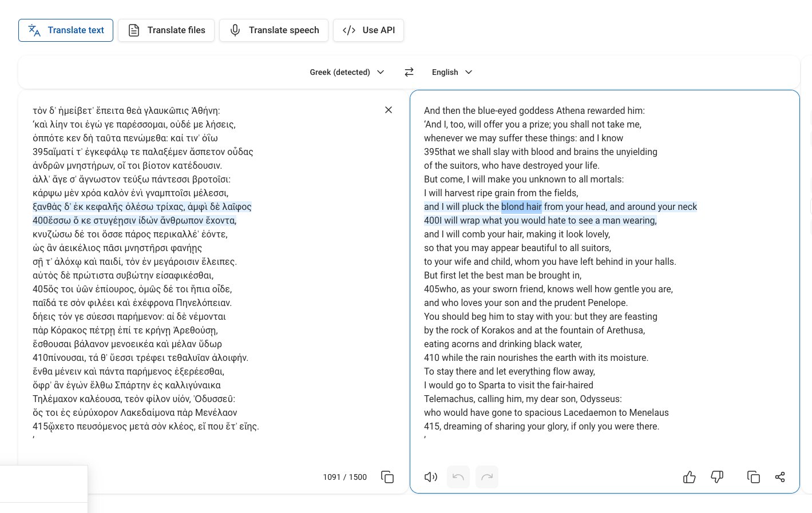Undo the last translation edit

pos(458,477)
